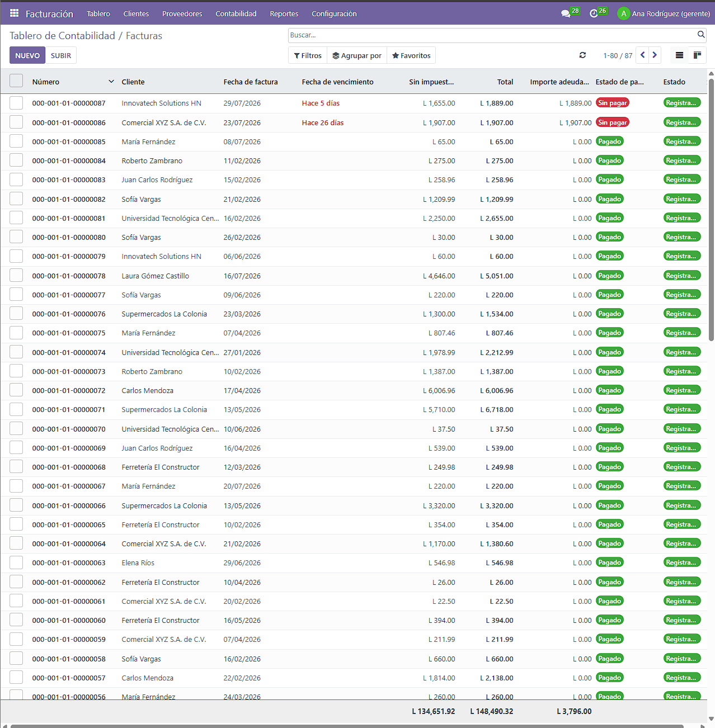Open the Filtros dropdown
Screen dimensions: 715x728
click(308, 55)
